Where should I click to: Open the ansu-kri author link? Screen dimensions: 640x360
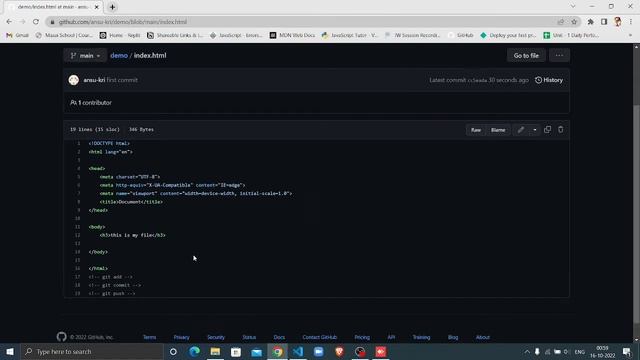click(94, 80)
